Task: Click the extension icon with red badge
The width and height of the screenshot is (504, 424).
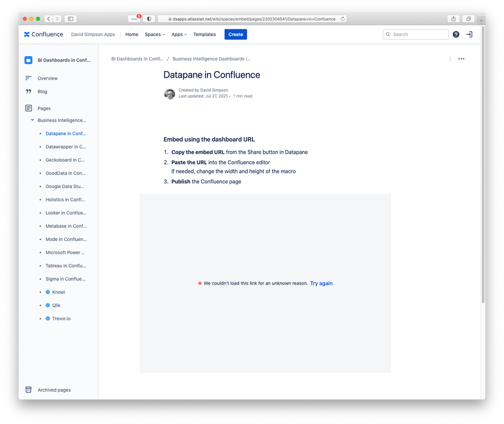Action: tap(134, 19)
